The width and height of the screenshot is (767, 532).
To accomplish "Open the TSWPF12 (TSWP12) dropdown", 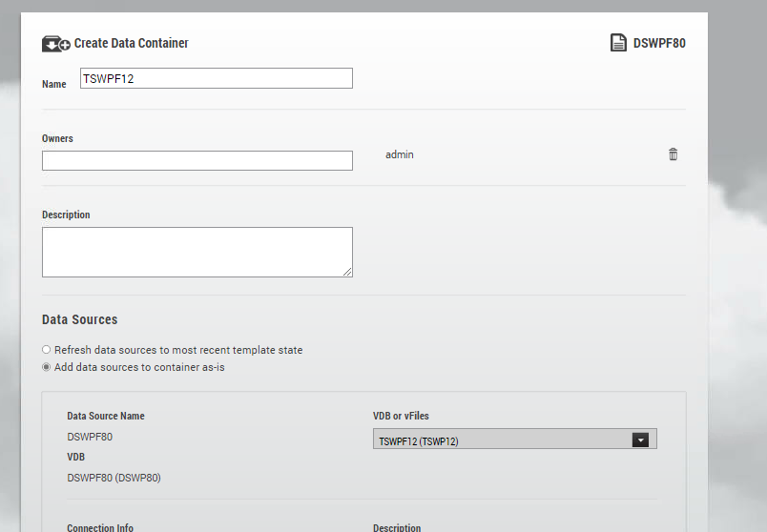I will pyautogui.click(x=514, y=440).
